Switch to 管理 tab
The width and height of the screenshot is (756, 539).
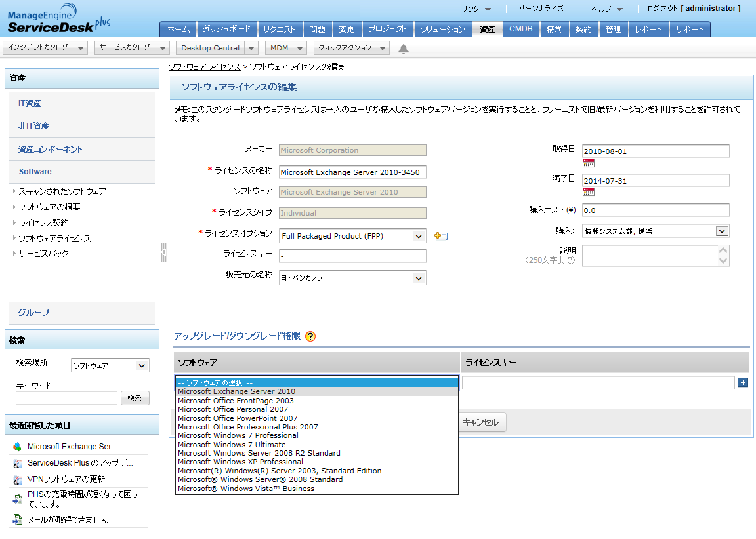click(x=613, y=30)
